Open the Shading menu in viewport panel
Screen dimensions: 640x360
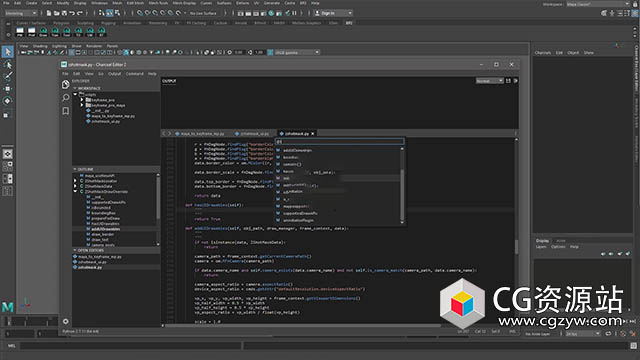coord(40,46)
